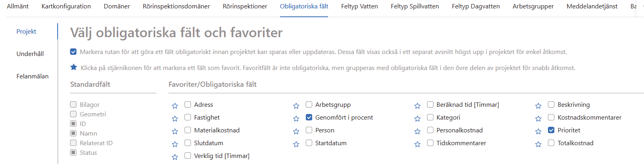The image size is (644, 164).
Task: Star the Fastighet field as favorite
Action: 175,118
